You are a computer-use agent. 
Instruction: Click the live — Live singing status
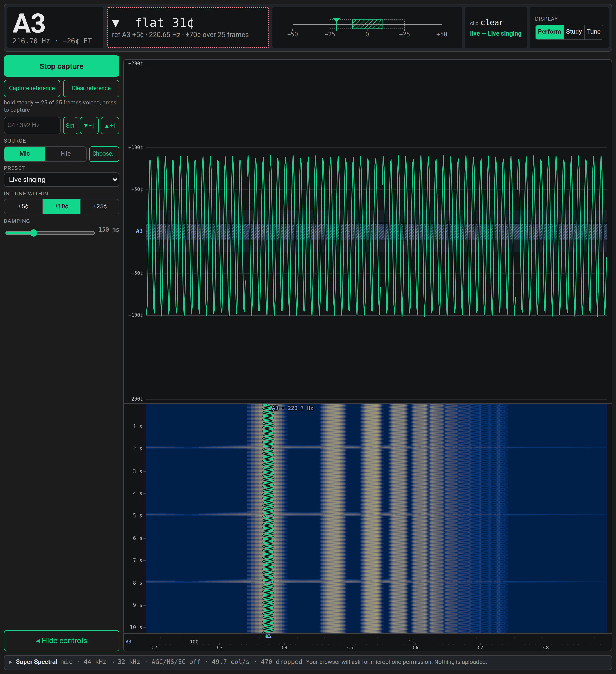pyautogui.click(x=496, y=34)
